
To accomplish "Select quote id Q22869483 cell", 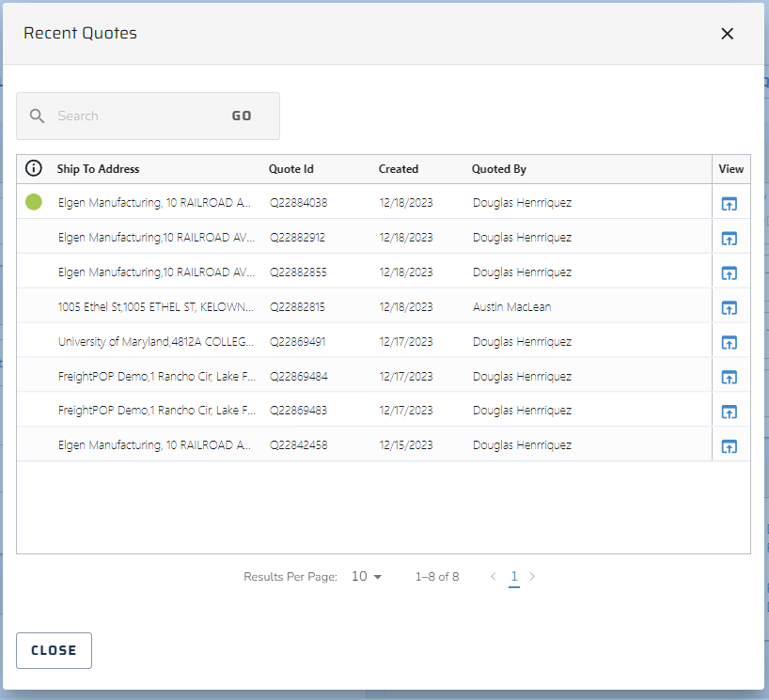I will (298, 411).
